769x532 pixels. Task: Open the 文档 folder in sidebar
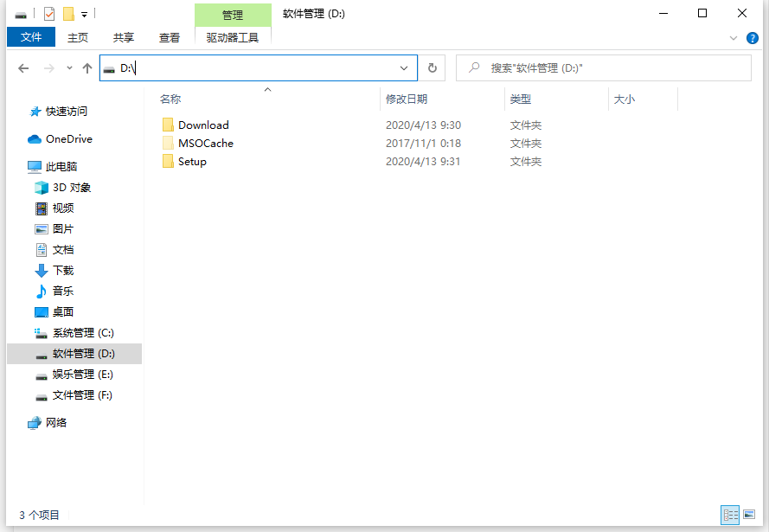[x=63, y=250]
